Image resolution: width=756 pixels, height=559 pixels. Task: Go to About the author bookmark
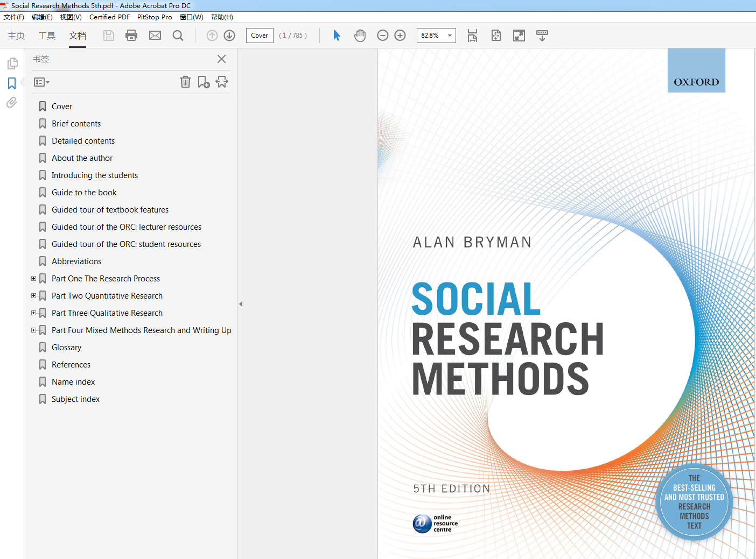pos(82,158)
